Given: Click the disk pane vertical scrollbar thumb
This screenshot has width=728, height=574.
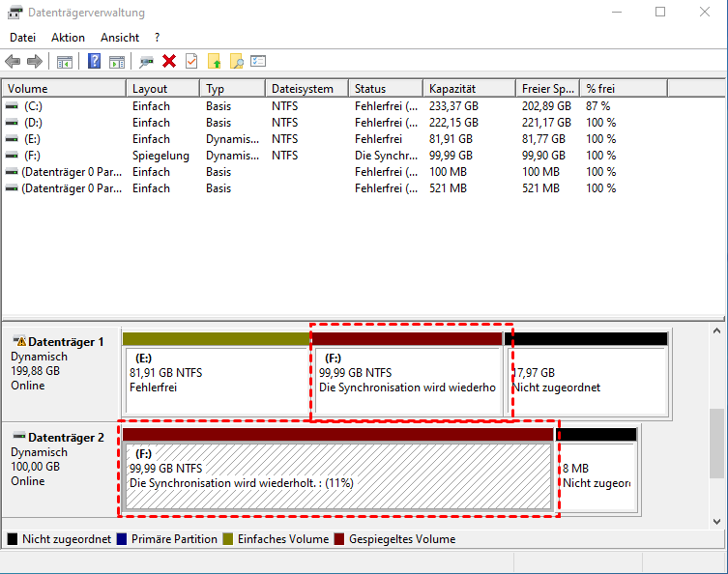Looking at the screenshot, I should pyautogui.click(x=716, y=444).
